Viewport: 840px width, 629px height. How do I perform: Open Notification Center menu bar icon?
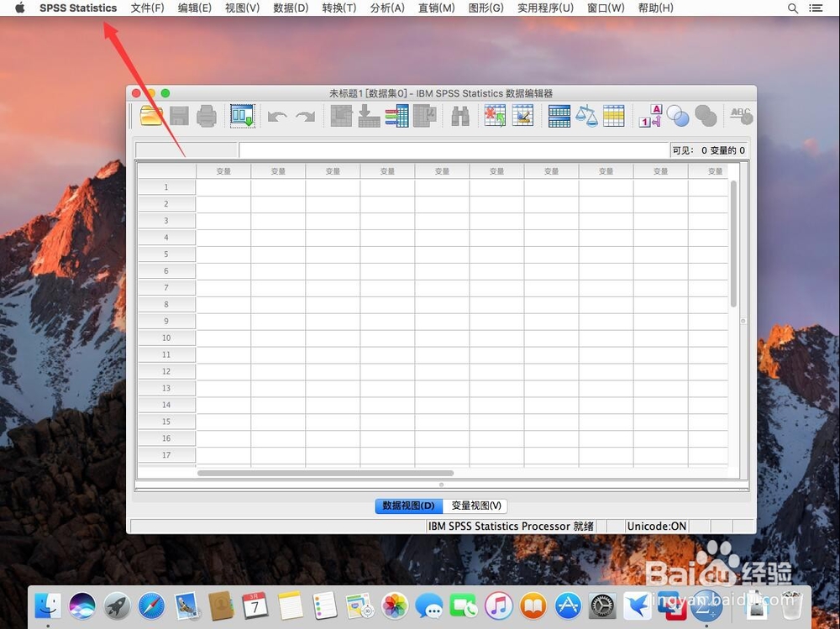pyautogui.click(x=816, y=8)
